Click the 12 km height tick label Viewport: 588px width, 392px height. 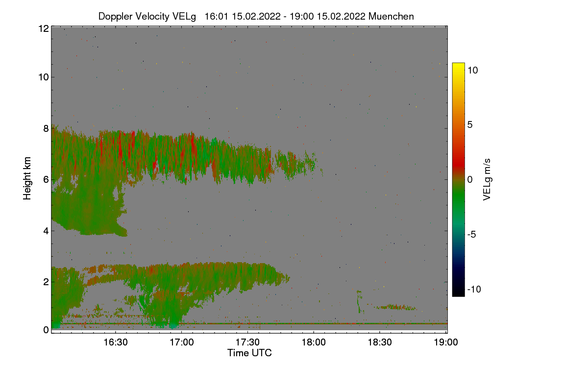(x=43, y=28)
